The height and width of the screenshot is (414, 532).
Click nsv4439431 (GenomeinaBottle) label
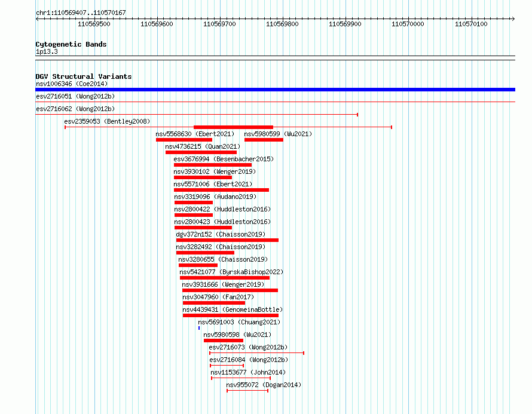[x=233, y=309]
